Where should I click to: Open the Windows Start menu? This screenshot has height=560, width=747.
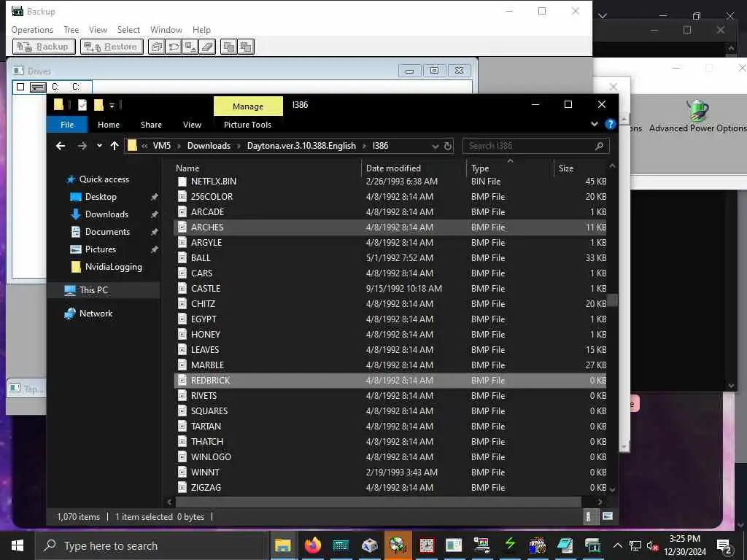click(x=18, y=545)
